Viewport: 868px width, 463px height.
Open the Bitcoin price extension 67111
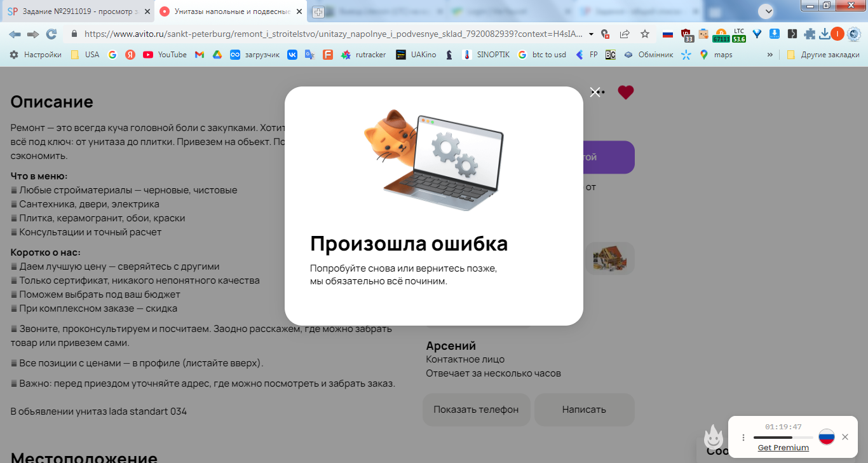click(x=721, y=35)
